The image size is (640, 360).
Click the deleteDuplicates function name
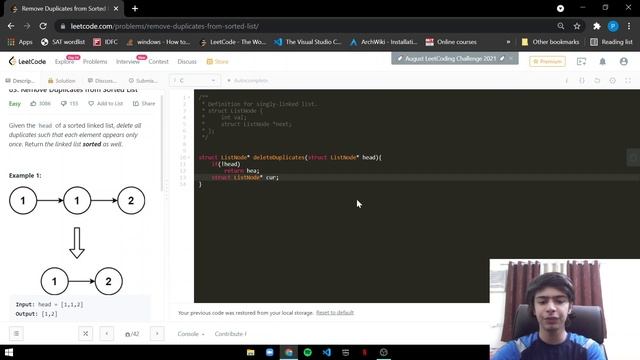pos(279,157)
